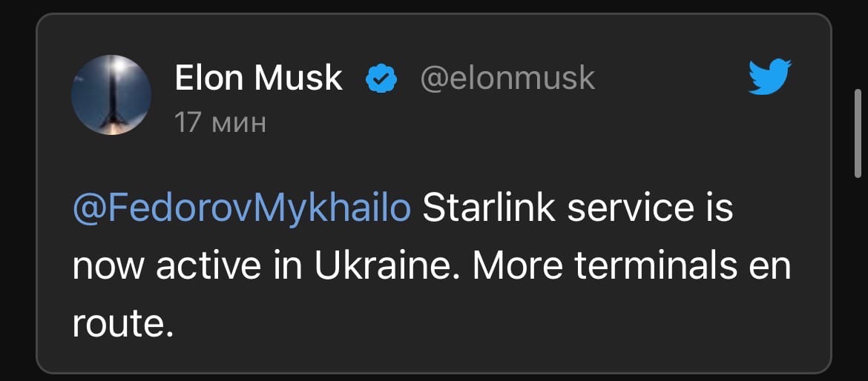This screenshot has width=868, height=381.
Task: Click the word "Starlink" in the tweet
Action: click(x=489, y=209)
